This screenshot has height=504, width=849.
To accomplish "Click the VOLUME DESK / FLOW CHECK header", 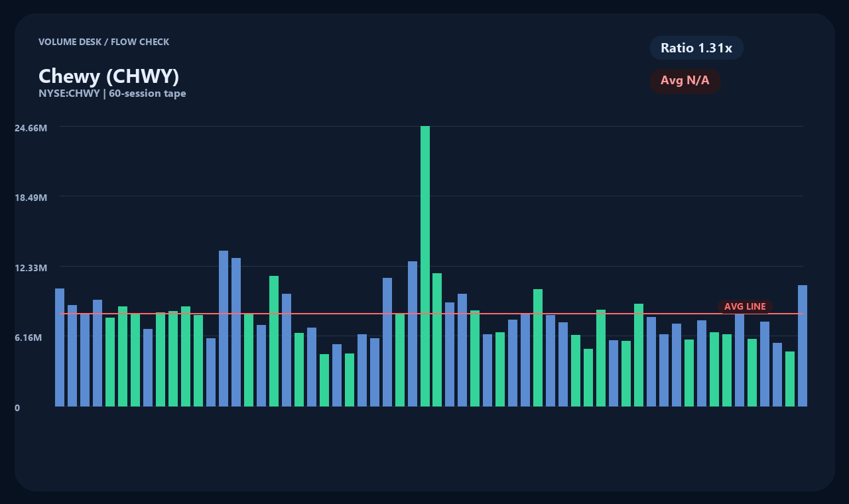I will click(103, 42).
